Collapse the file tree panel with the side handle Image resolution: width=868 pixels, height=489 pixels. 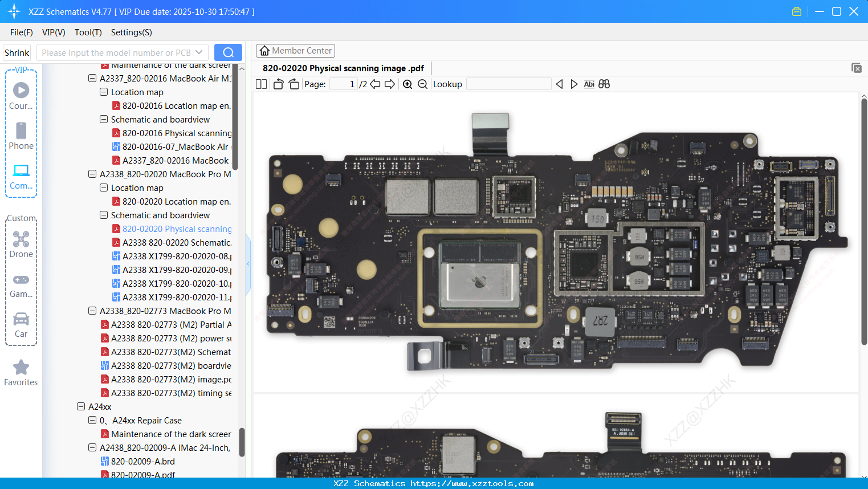(248, 264)
